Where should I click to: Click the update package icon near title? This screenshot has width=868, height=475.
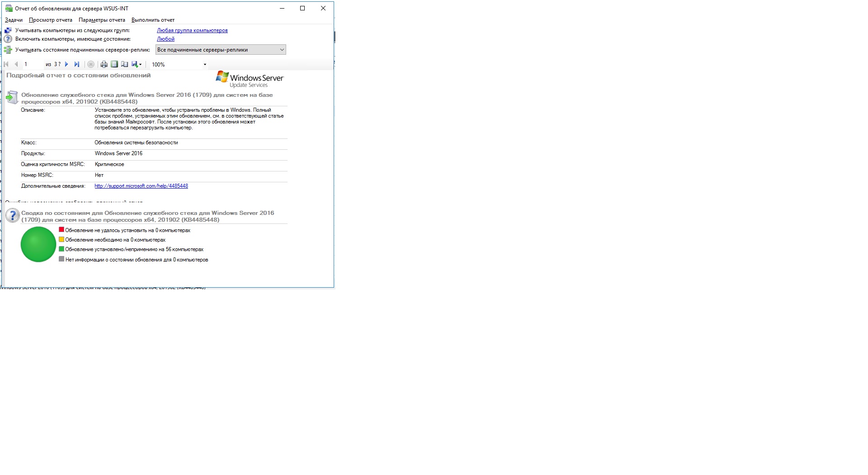[12, 97]
